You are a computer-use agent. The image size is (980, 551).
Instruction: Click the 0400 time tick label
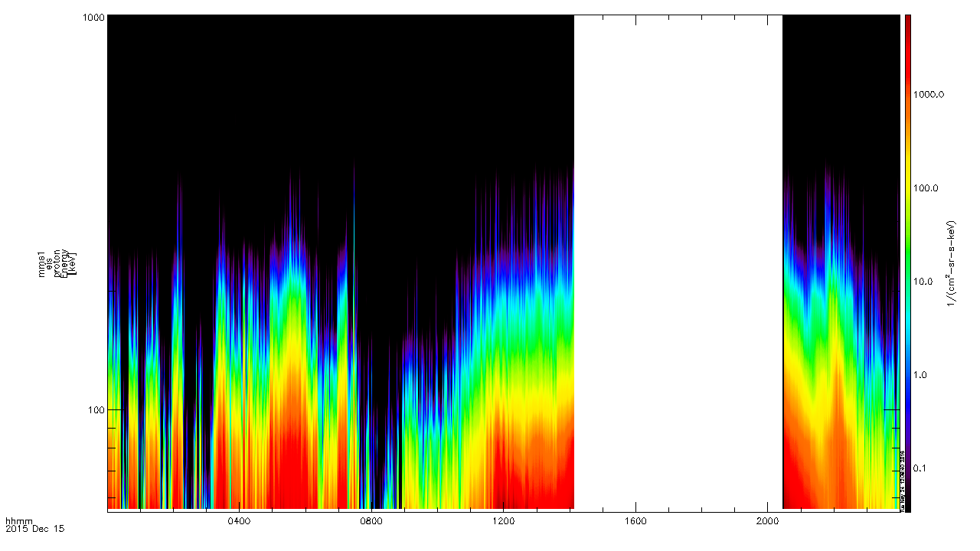pos(240,520)
